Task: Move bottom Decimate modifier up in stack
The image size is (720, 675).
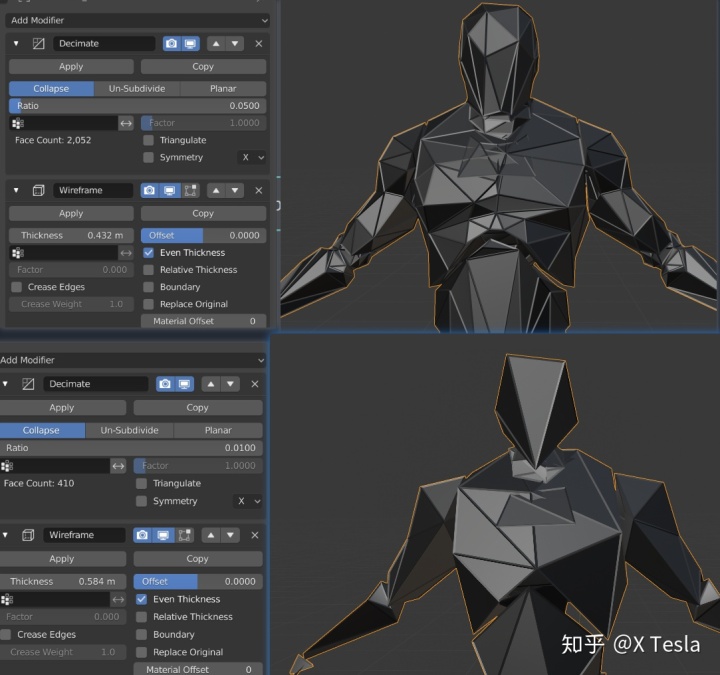Action: (210, 384)
